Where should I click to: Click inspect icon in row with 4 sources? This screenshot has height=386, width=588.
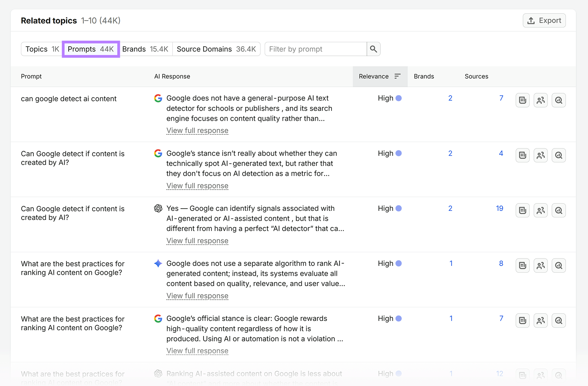click(x=559, y=155)
